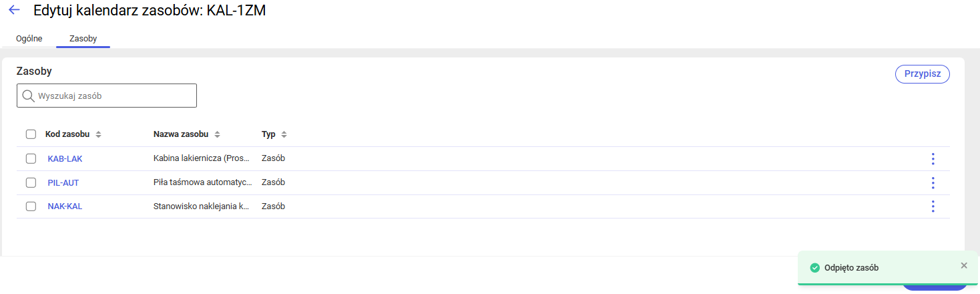
Task: Select the NAK-KAL row checkbox
Action: (x=31, y=206)
